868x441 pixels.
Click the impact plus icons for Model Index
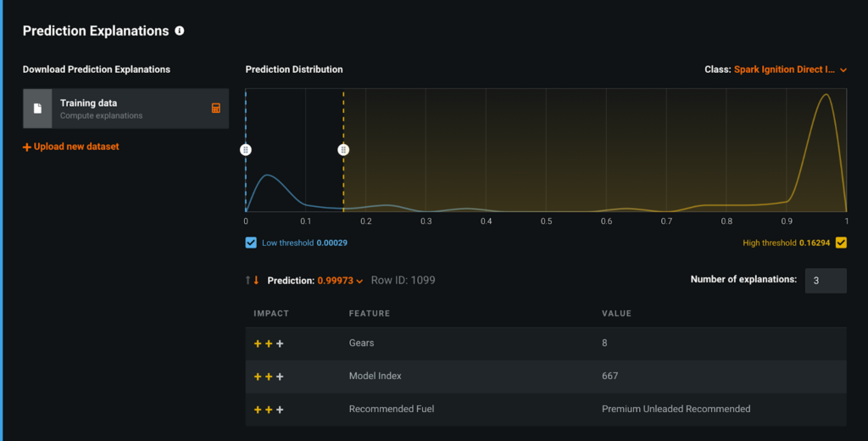[269, 377]
